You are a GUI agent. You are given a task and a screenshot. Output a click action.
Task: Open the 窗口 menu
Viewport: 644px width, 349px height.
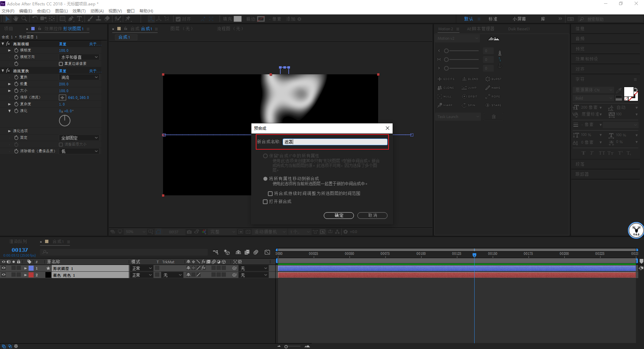[131, 11]
